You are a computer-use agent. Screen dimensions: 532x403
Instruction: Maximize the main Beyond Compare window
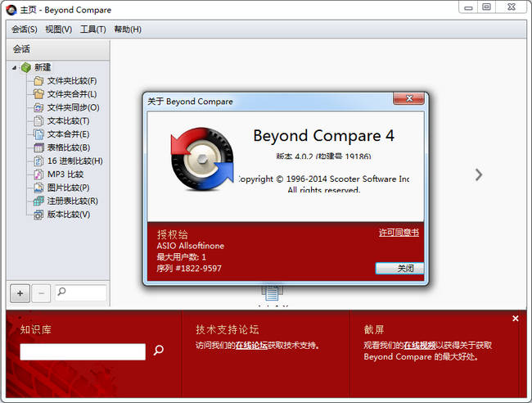point(486,7)
